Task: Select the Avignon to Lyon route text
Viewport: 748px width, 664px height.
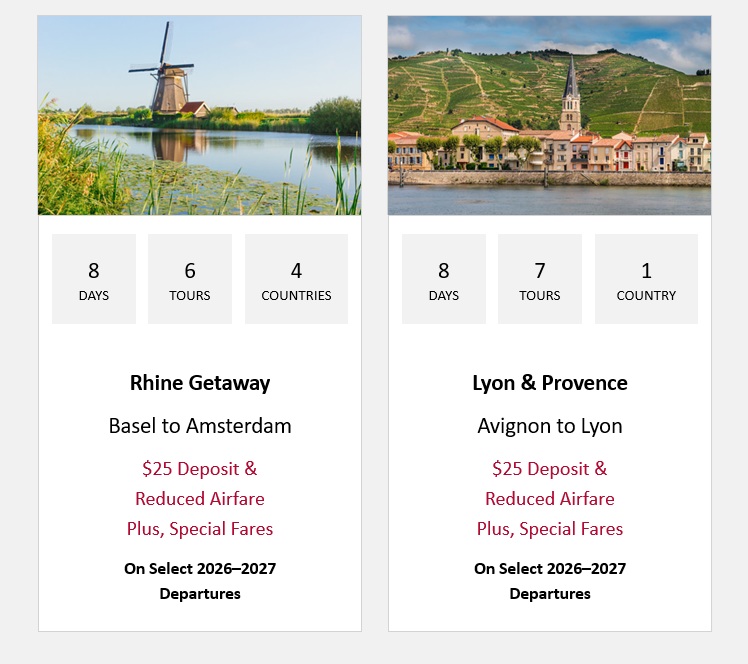Action: pos(550,426)
